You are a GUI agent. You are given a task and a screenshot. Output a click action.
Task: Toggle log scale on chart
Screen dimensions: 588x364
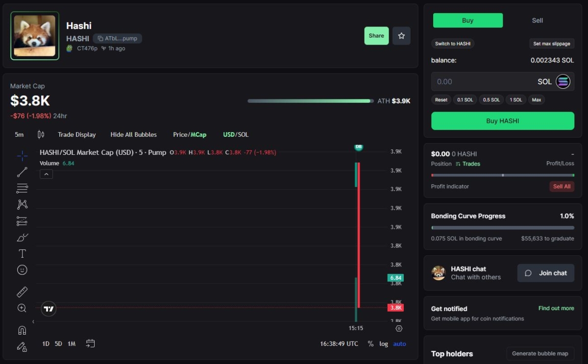384,344
